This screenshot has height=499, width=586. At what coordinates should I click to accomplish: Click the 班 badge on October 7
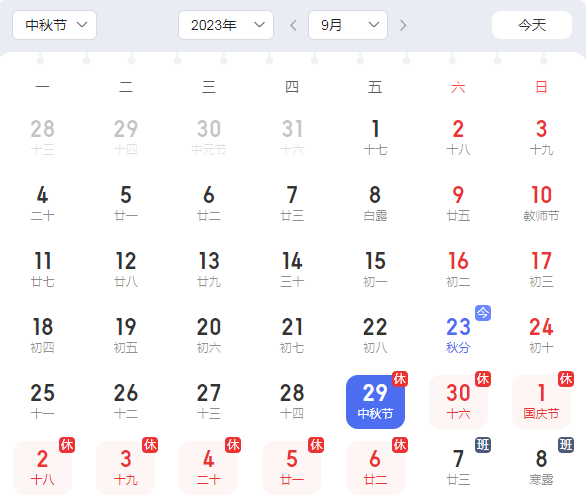tap(483, 445)
